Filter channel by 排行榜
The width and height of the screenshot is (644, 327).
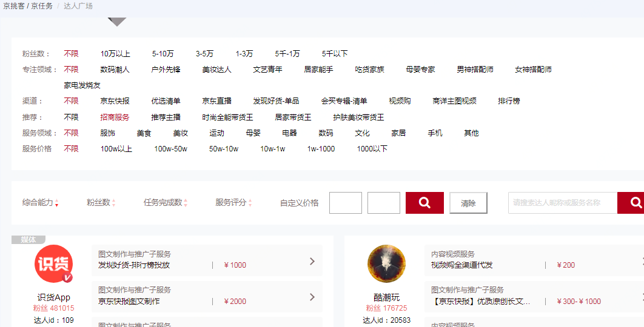509,101
